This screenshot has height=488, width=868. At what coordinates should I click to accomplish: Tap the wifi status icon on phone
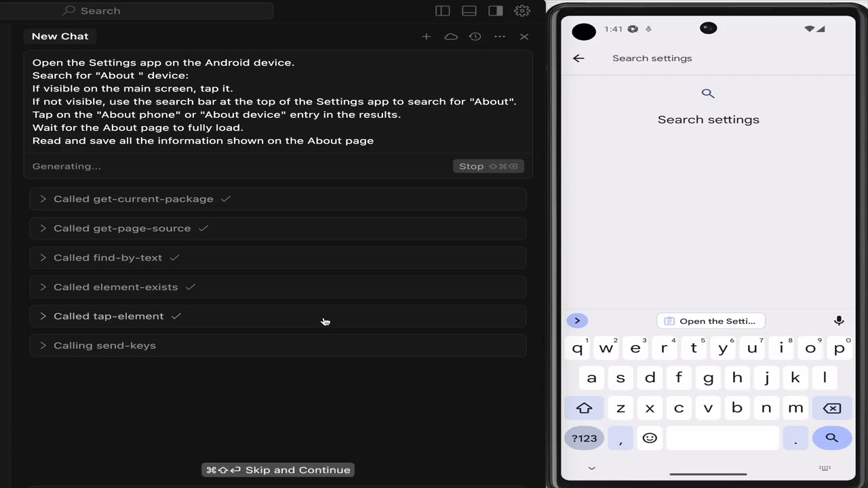(x=810, y=29)
